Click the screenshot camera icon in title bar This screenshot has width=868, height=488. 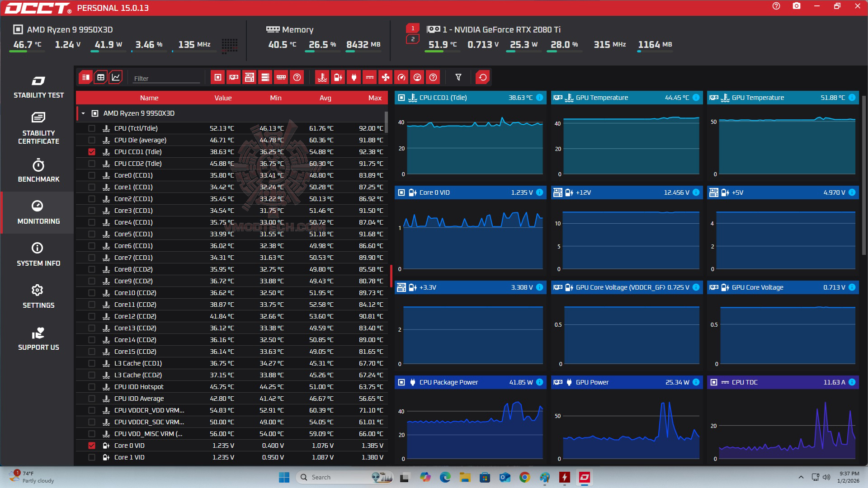tap(797, 6)
